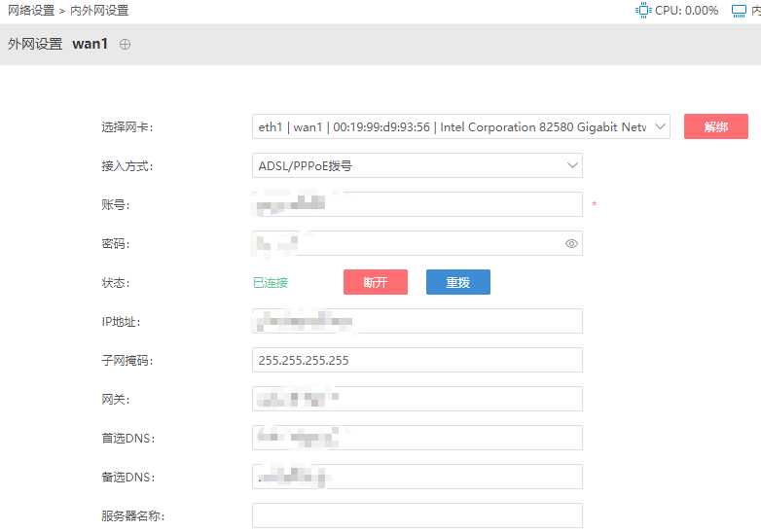Image resolution: width=761 pixels, height=532 pixels.
Task: Open the access method dropdown ADSL/PPPoE
Action: (x=417, y=165)
